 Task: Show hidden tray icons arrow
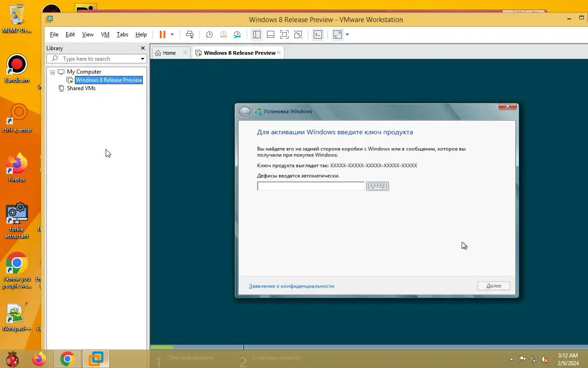(512, 359)
